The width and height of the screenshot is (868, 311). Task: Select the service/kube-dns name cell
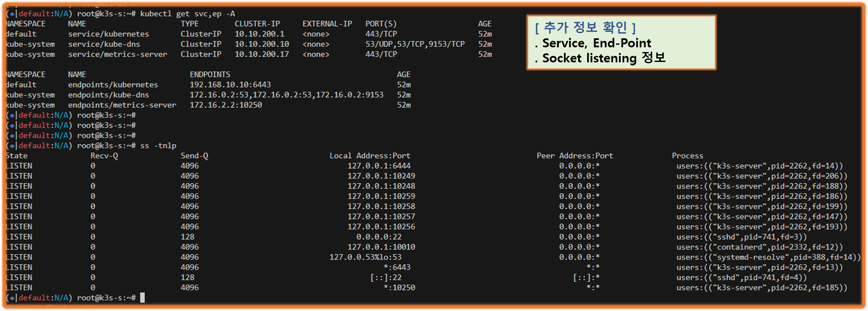(x=104, y=44)
